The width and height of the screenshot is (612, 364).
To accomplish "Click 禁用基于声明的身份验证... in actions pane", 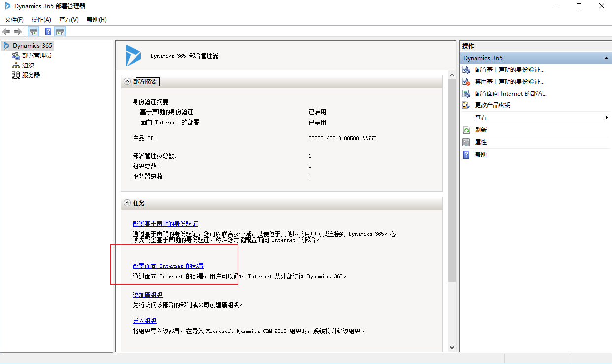I will click(x=510, y=82).
